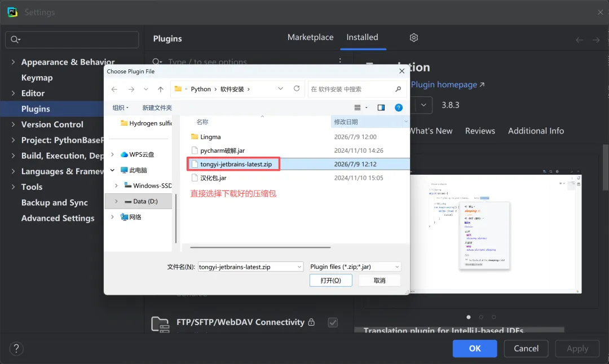Open the Additional Info tab
This screenshot has width=609, height=364.
point(536,131)
